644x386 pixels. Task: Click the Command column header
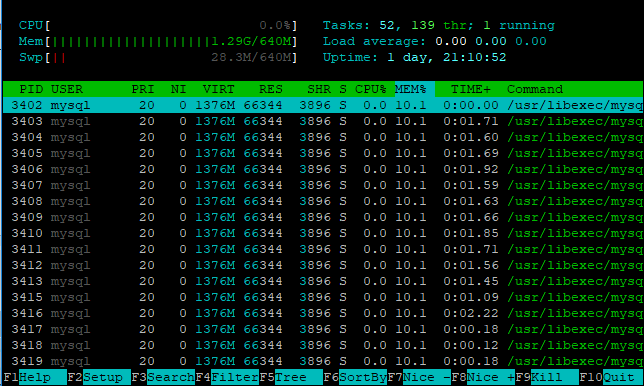(535, 89)
